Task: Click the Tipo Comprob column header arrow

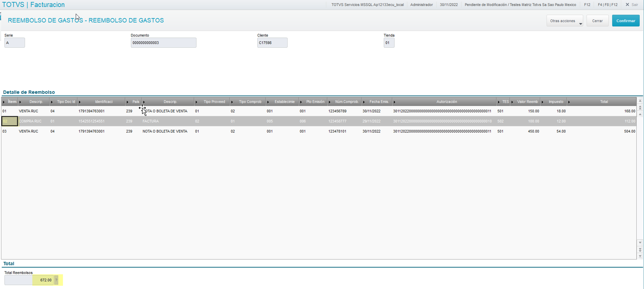Action: (x=232, y=102)
